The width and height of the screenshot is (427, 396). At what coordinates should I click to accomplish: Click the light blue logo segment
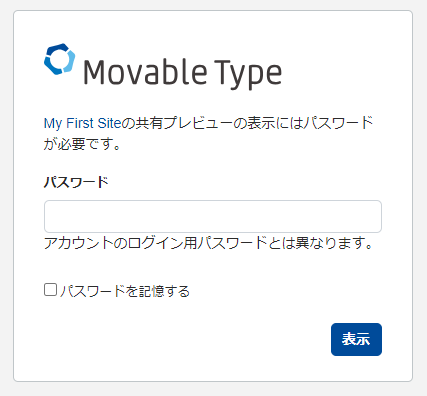coord(68,62)
